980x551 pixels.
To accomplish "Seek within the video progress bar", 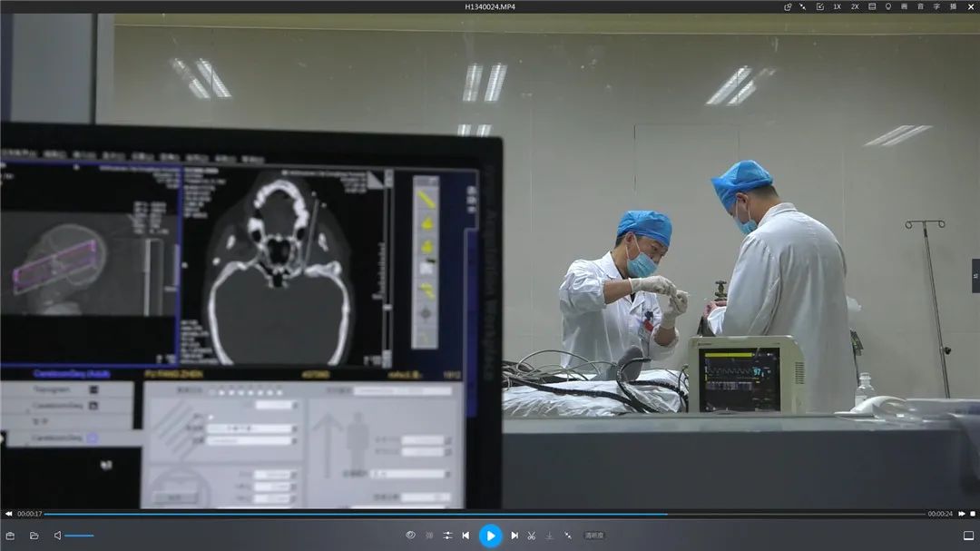I will click(454, 514).
